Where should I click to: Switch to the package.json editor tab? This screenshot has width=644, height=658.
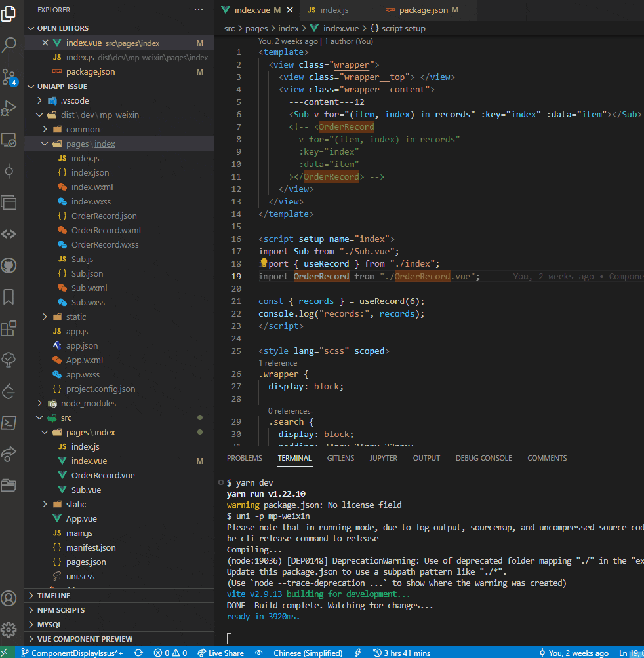click(423, 10)
